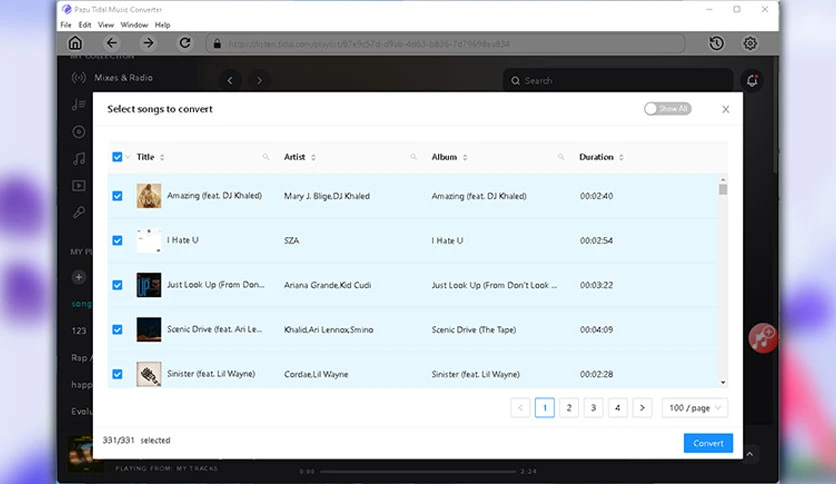Open the File menu

pos(66,25)
